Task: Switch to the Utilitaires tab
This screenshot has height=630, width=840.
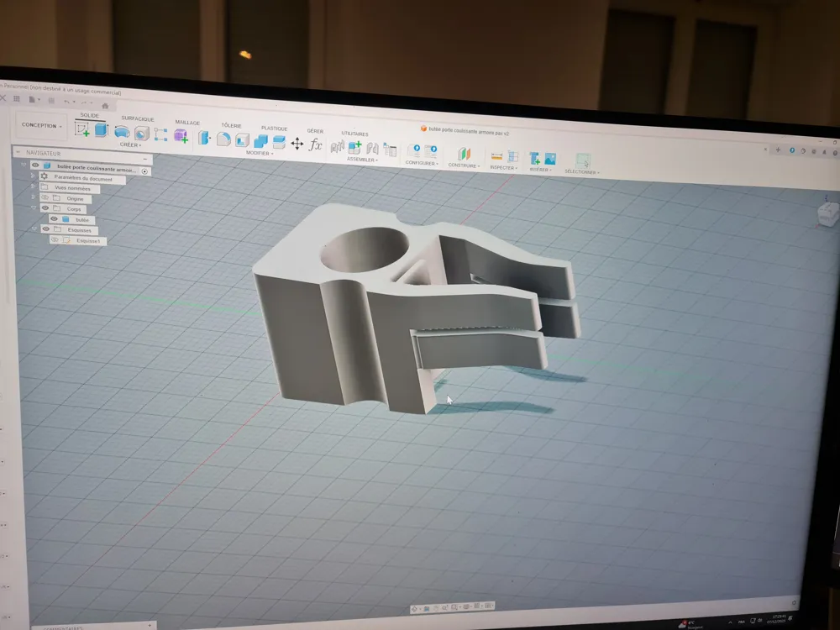Action: (354, 134)
